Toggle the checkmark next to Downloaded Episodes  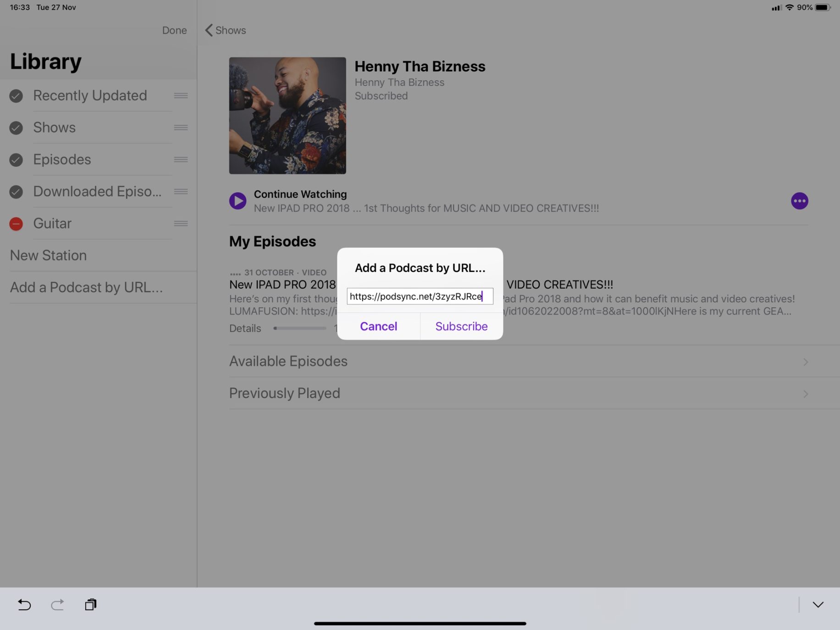tap(16, 192)
